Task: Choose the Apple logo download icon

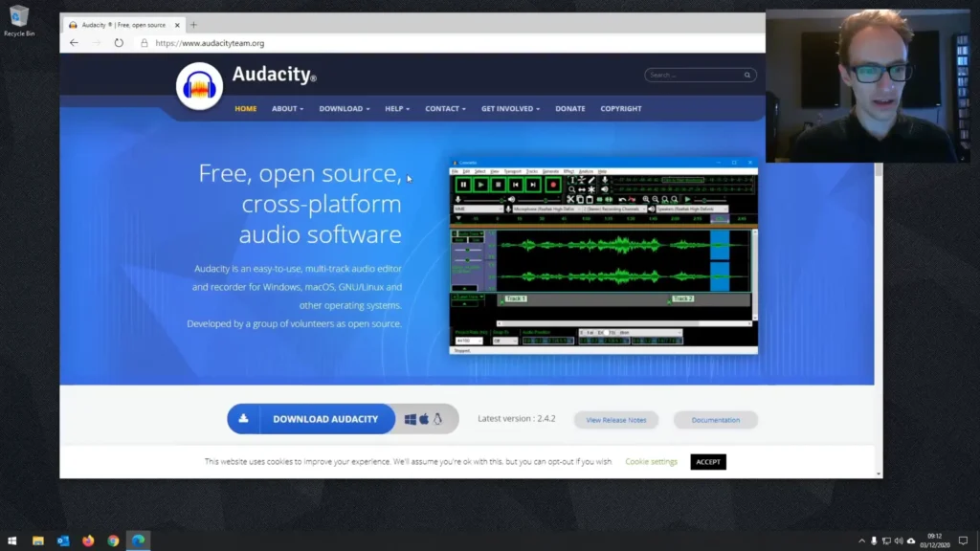Action: (x=424, y=419)
